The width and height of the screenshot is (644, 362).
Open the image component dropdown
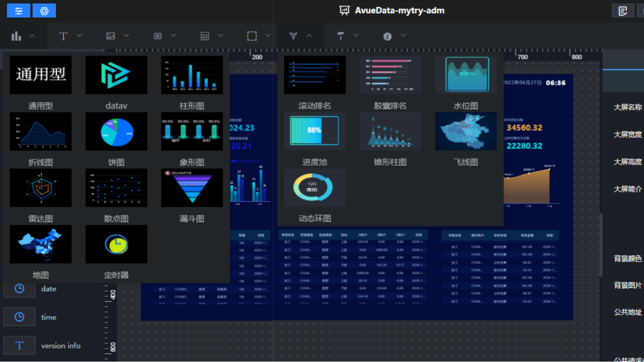point(126,36)
